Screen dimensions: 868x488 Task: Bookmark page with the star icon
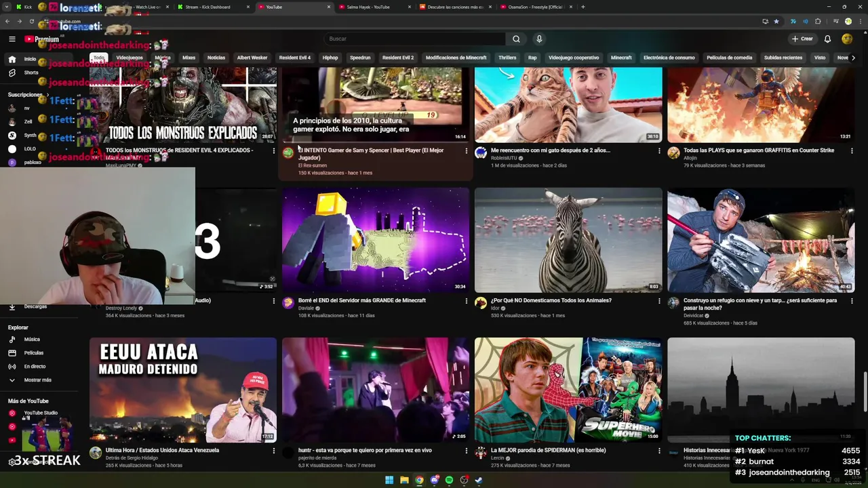[x=776, y=21]
